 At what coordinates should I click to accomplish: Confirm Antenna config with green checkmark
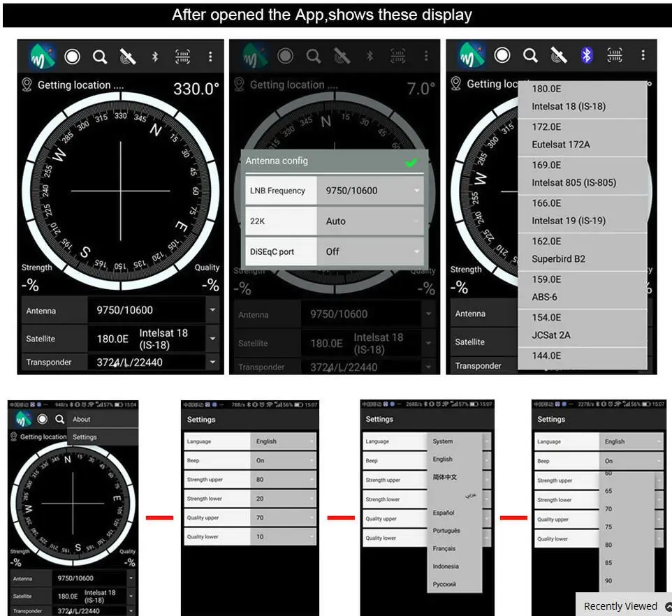click(411, 162)
